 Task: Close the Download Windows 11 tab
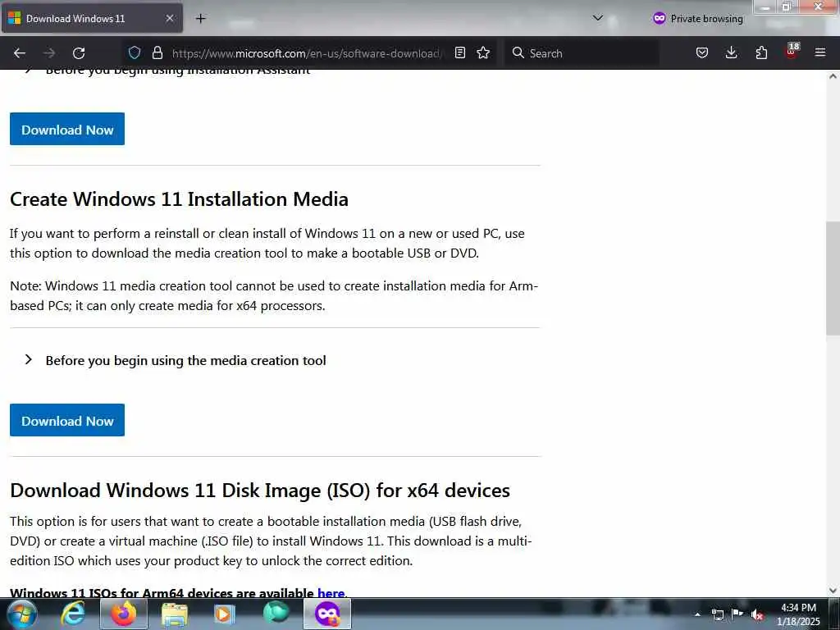[169, 18]
